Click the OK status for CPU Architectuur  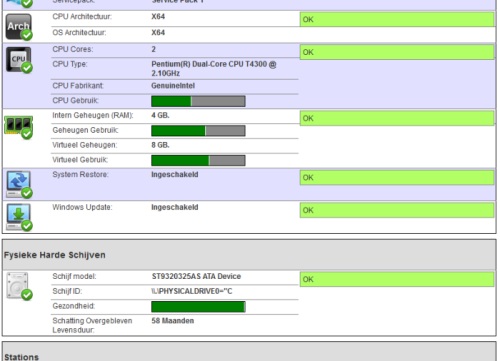coord(397,19)
